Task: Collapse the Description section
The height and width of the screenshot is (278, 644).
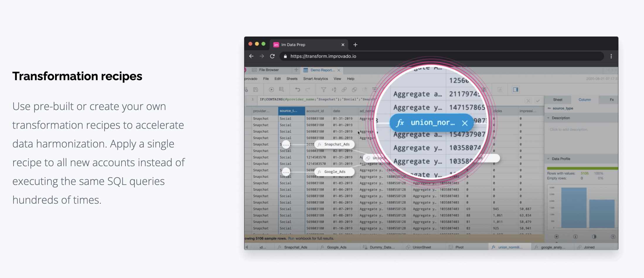Action: [x=548, y=118]
